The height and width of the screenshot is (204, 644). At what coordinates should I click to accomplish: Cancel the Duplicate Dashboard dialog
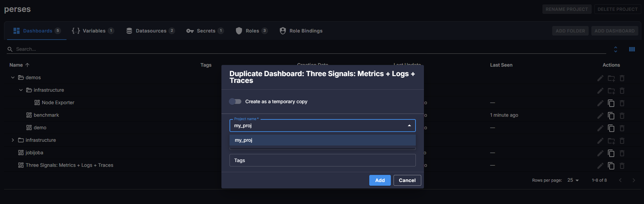point(407,180)
